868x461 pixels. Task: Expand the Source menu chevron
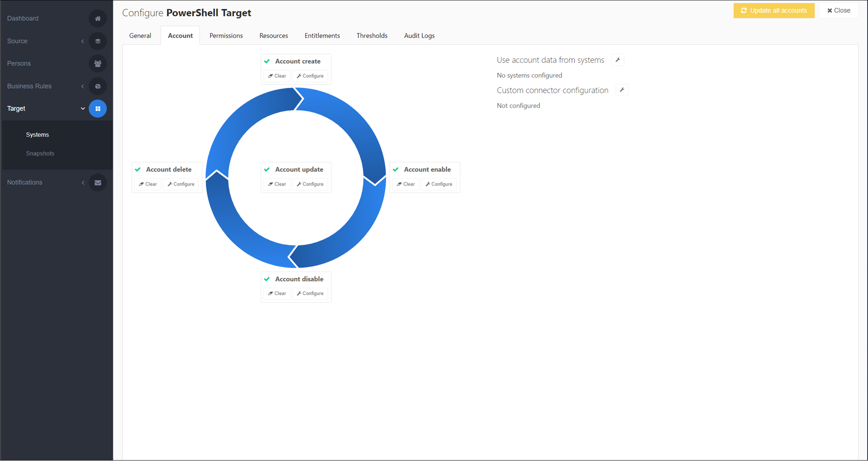[x=83, y=41]
